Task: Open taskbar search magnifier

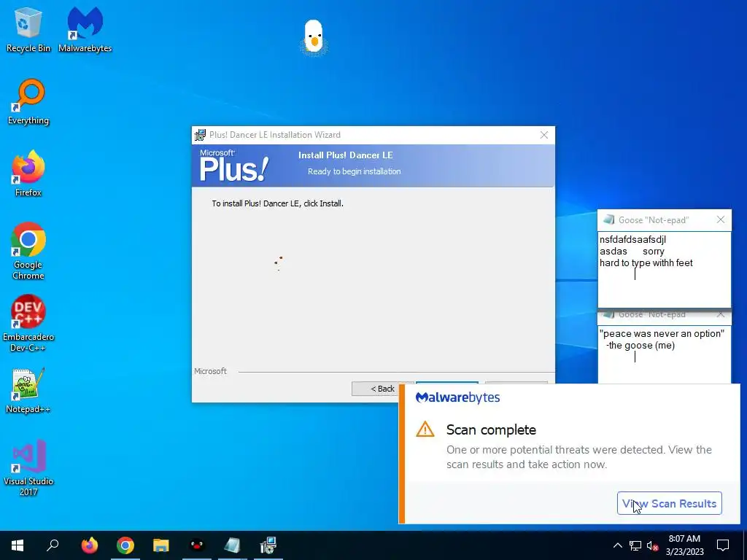Action: (x=53, y=545)
